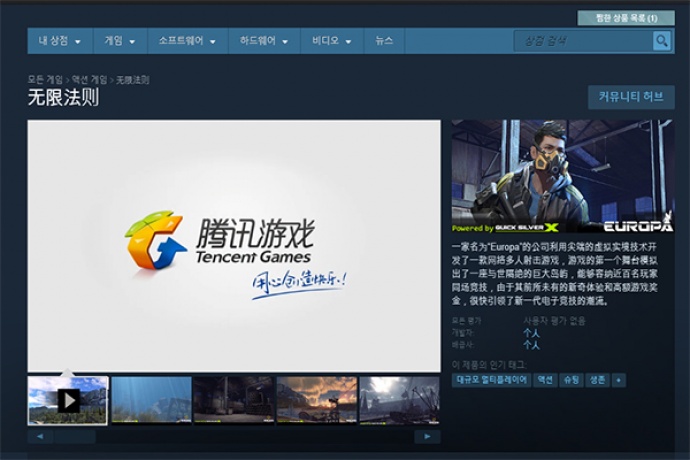Select the underwater screenshot thumbnail
Viewport: 690px width, 460px height.
(151, 400)
